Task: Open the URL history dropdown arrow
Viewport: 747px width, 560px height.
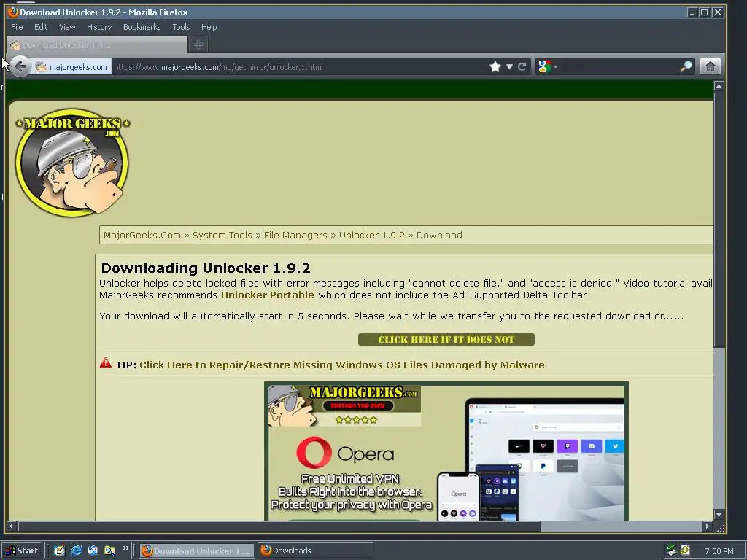Action: [509, 66]
